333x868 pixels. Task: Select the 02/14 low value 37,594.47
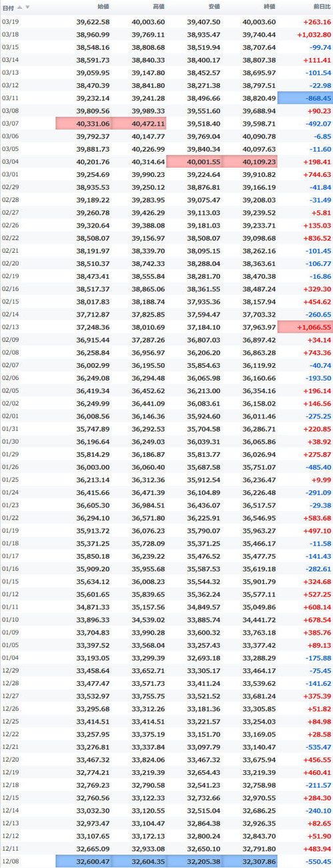(204, 314)
